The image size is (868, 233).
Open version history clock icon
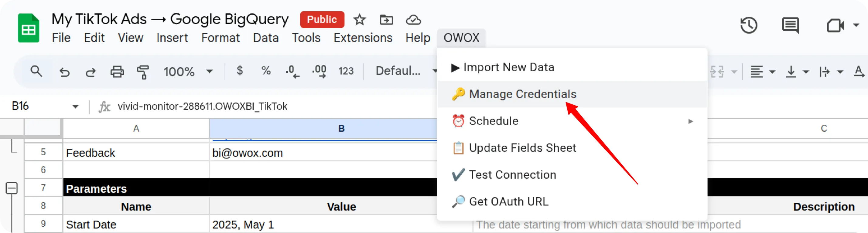[749, 25]
